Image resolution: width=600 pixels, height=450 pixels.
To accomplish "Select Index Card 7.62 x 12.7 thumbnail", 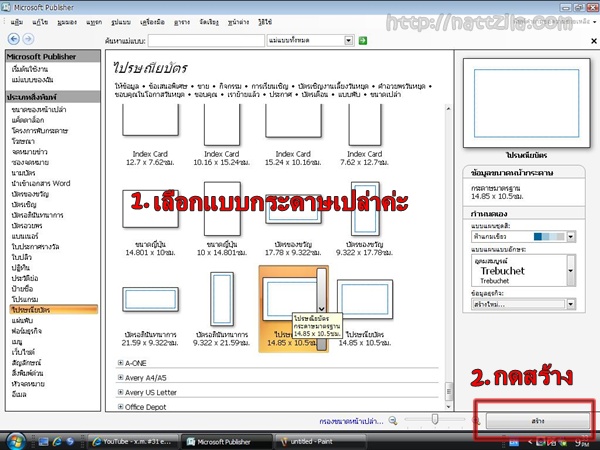I will point(365,125).
